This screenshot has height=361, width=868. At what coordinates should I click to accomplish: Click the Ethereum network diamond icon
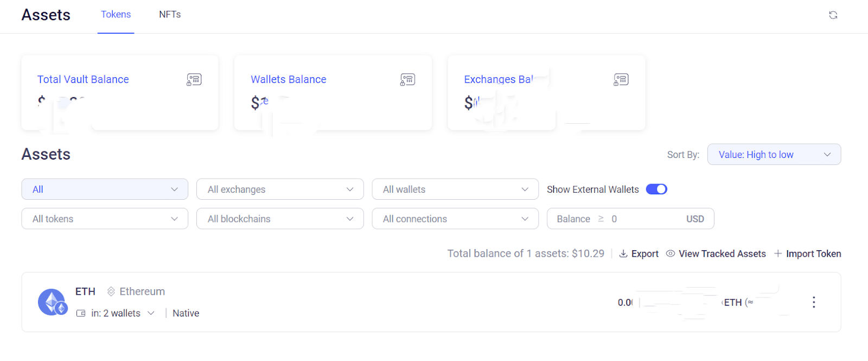click(111, 292)
